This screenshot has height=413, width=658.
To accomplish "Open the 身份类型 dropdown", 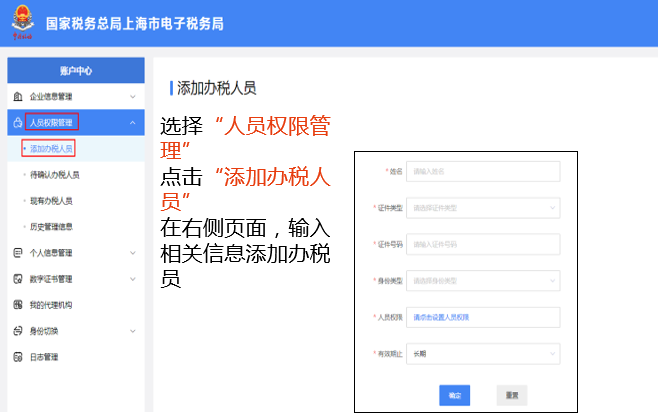I will pos(482,280).
